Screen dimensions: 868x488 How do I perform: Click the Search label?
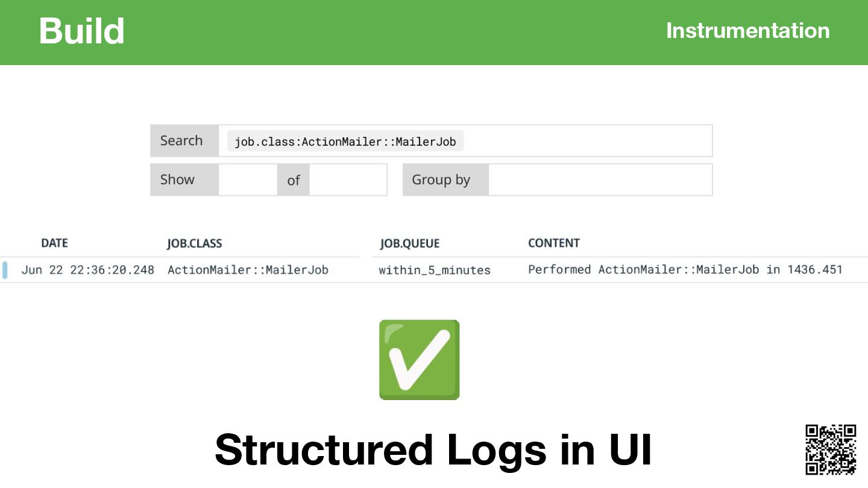point(181,141)
